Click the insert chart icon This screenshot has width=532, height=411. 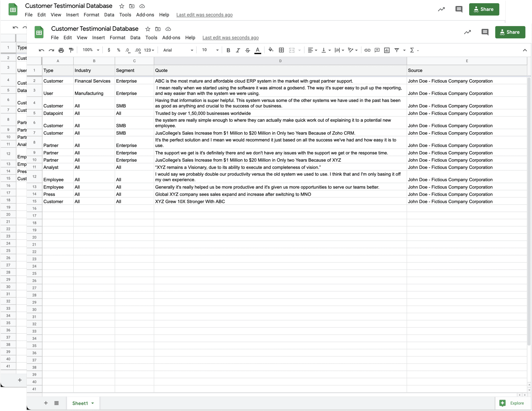pyautogui.click(x=387, y=50)
